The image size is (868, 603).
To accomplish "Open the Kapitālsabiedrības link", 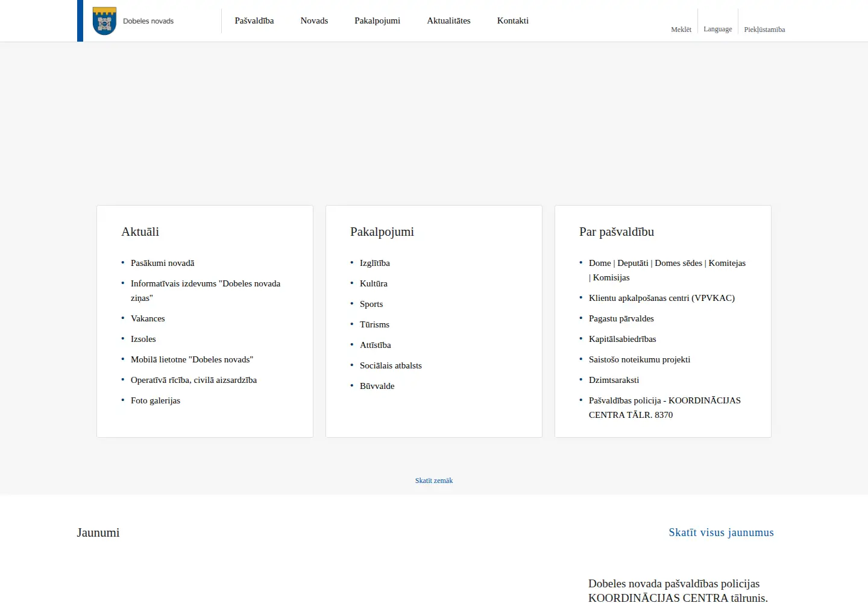I will 623,339.
